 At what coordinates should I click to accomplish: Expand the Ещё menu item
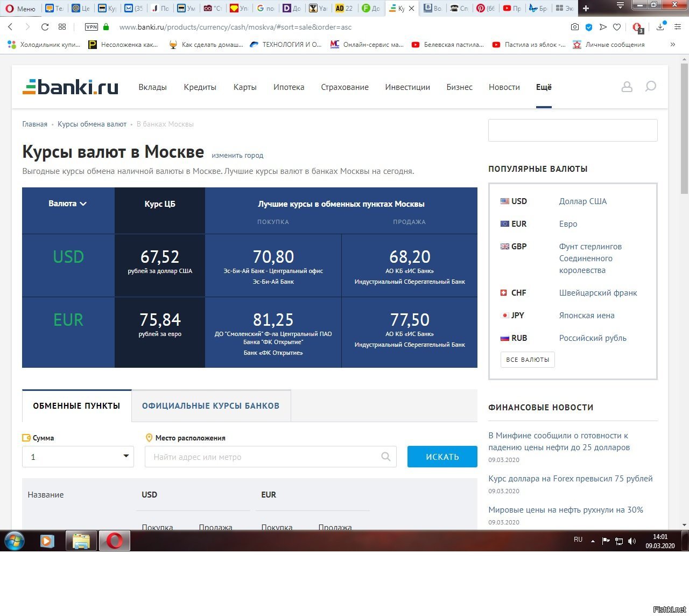click(544, 87)
